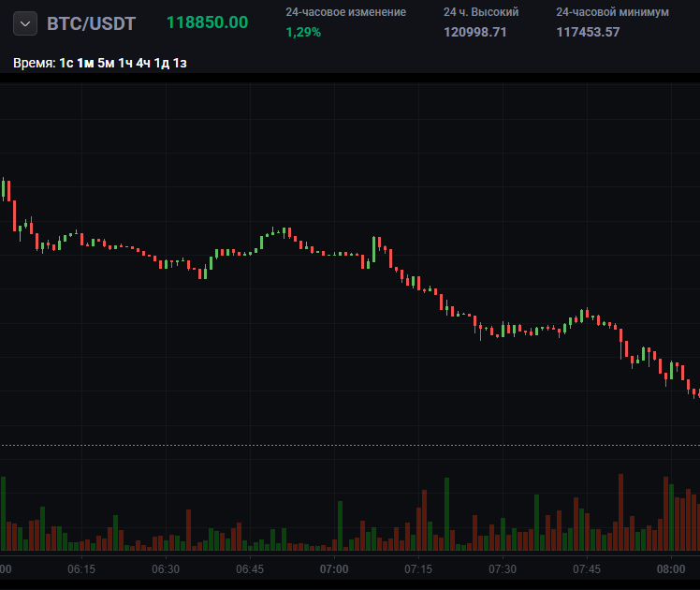Click the 08:00 time axis label

[671, 569]
